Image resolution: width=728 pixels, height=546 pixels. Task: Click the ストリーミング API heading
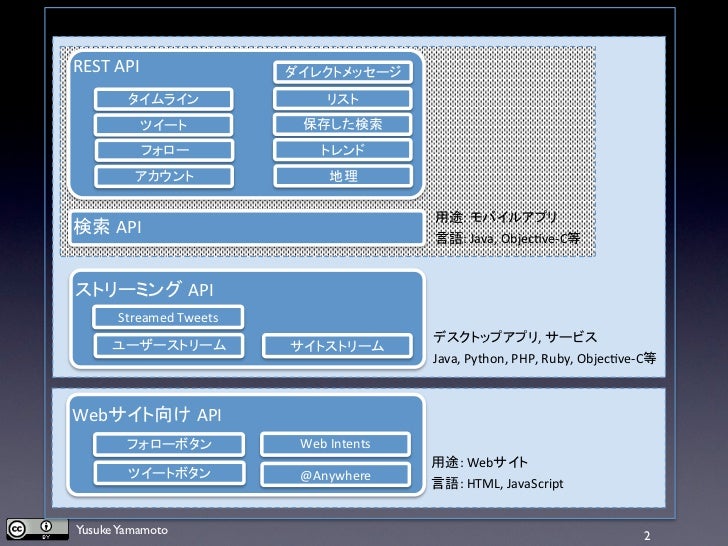(x=144, y=289)
